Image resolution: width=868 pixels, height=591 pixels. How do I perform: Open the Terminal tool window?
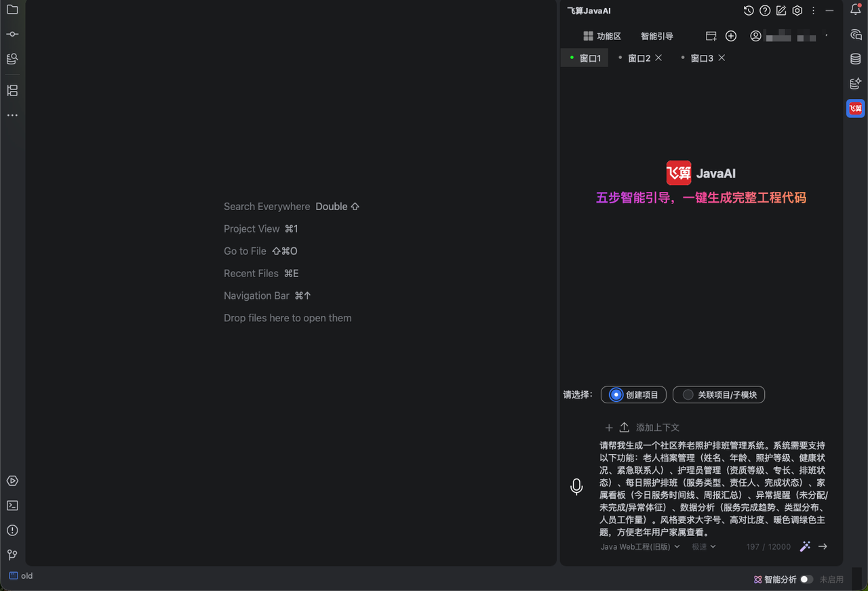click(x=12, y=506)
